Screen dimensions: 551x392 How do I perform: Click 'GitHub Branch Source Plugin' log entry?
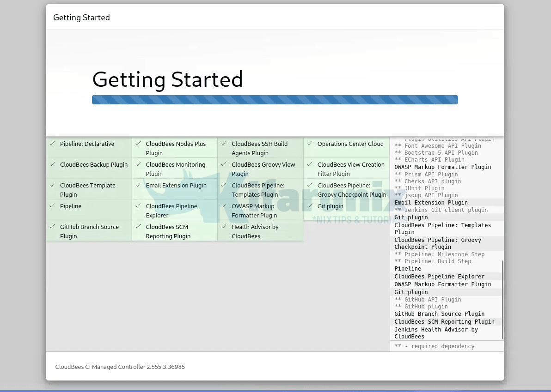(439, 314)
